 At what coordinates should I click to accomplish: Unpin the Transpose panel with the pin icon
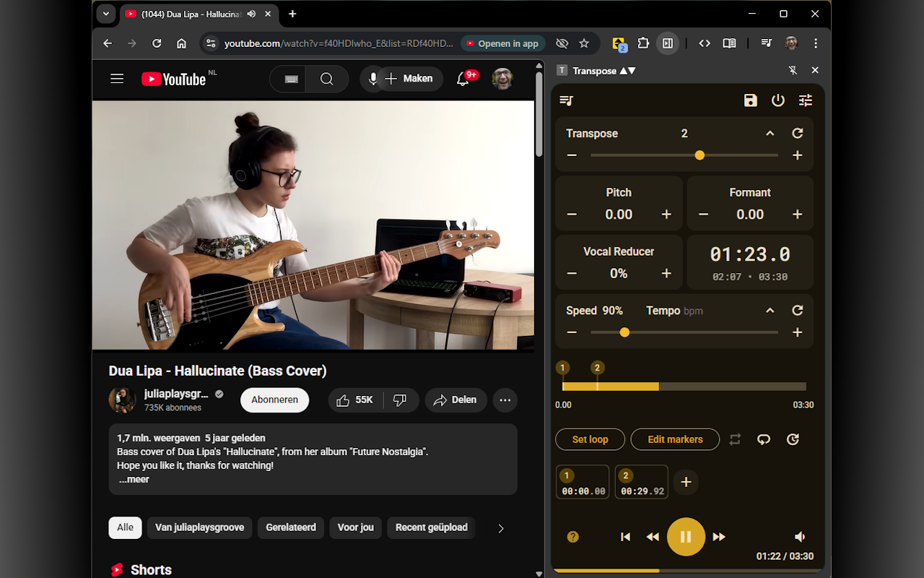tap(792, 70)
